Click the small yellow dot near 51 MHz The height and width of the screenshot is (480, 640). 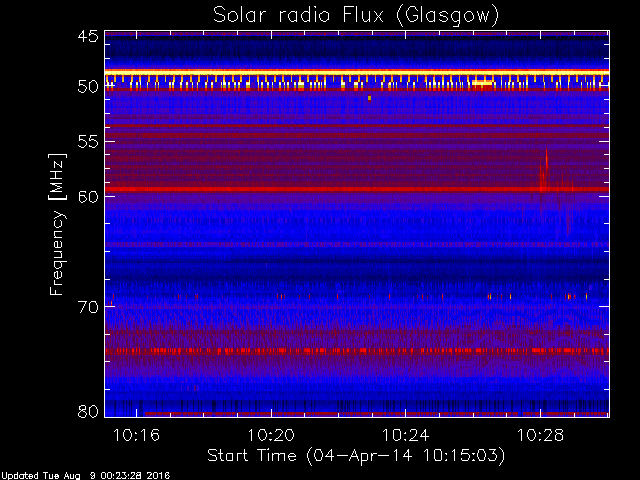click(370, 98)
